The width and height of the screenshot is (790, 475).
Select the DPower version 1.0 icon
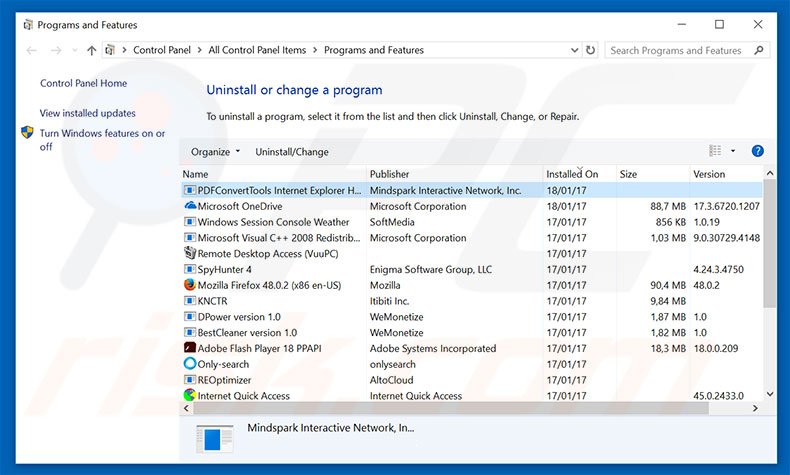pos(189,316)
